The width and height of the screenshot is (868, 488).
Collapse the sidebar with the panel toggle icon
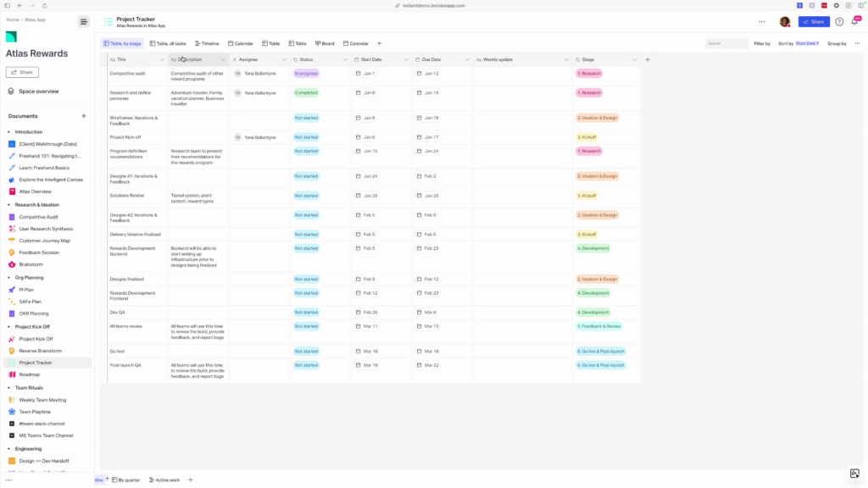(x=83, y=21)
